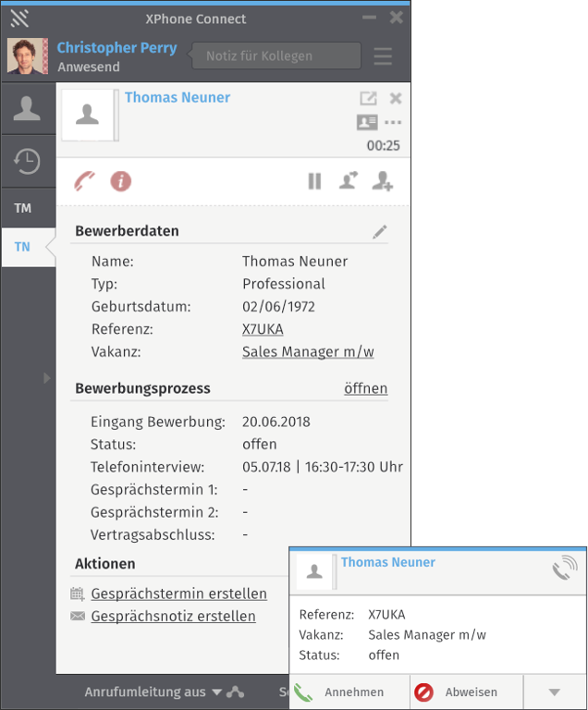This screenshot has width=588, height=710.
Task: Click the Thomas Neuner call header name
Action: [178, 97]
